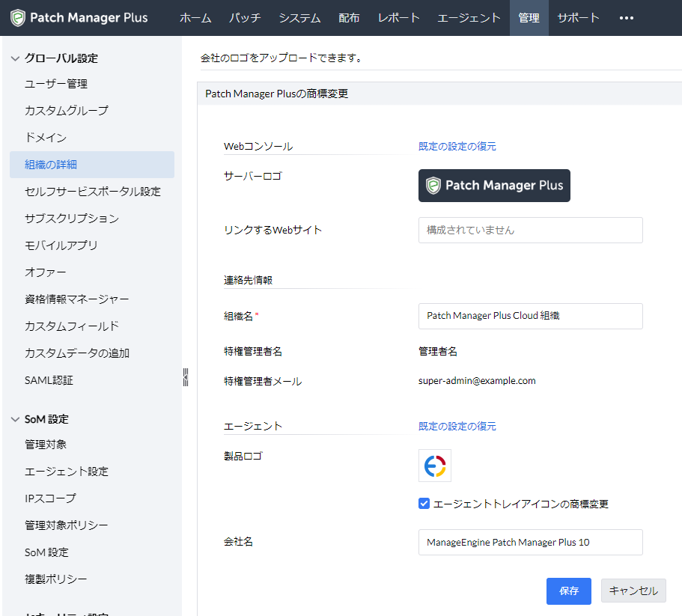
Task: Click the リンクするWebサイト input field
Action: pyautogui.click(x=530, y=231)
